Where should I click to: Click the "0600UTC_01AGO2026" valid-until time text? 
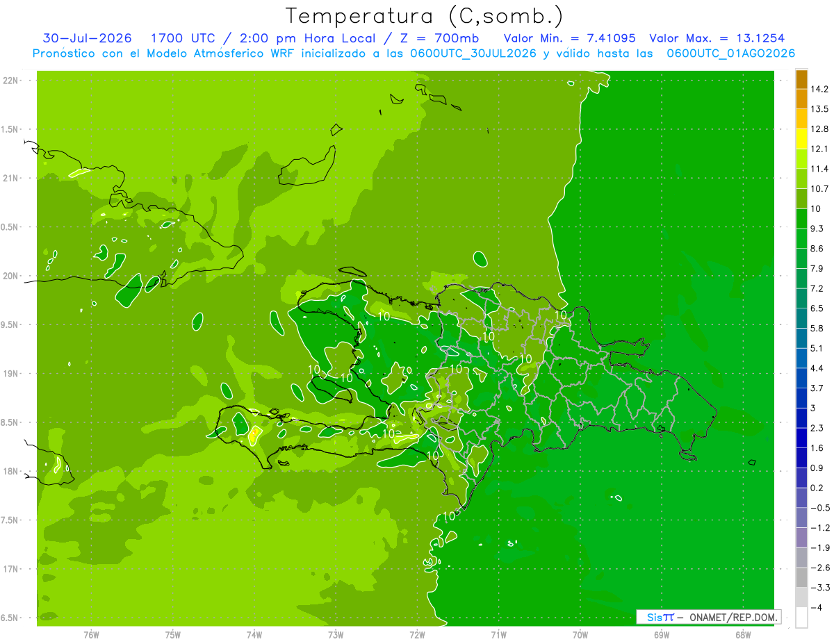point(731,53)
